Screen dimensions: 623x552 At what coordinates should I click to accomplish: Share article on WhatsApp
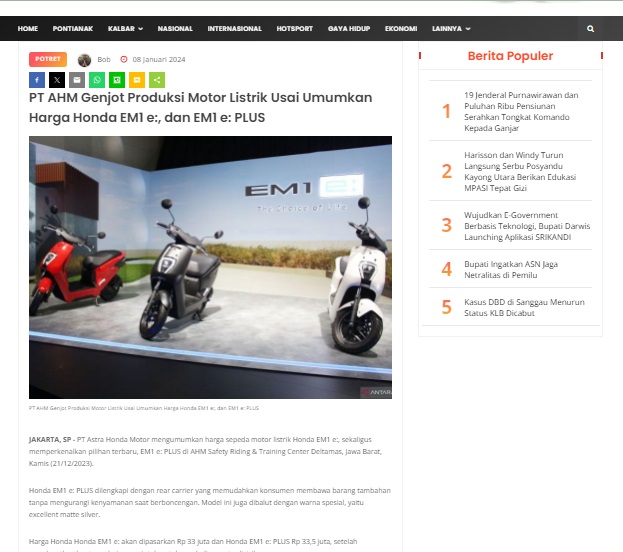[x=97, y=80]
